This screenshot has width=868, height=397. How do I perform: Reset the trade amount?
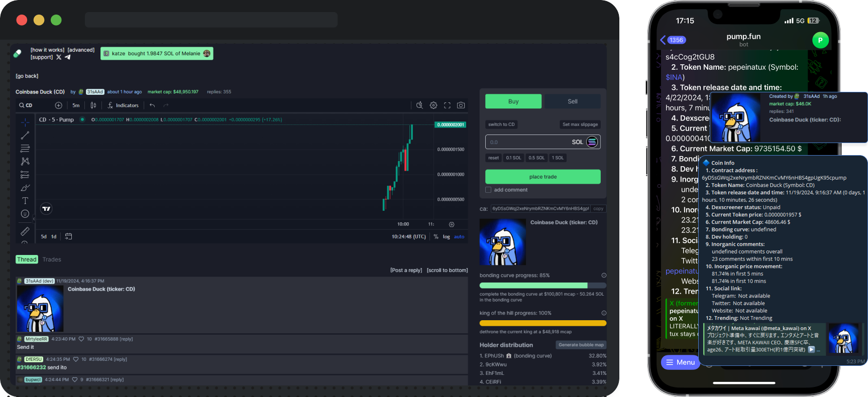(493, 158)
